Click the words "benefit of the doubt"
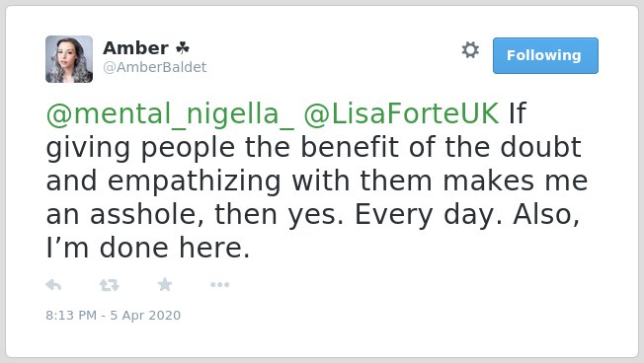644x363 pixels. 441,147
